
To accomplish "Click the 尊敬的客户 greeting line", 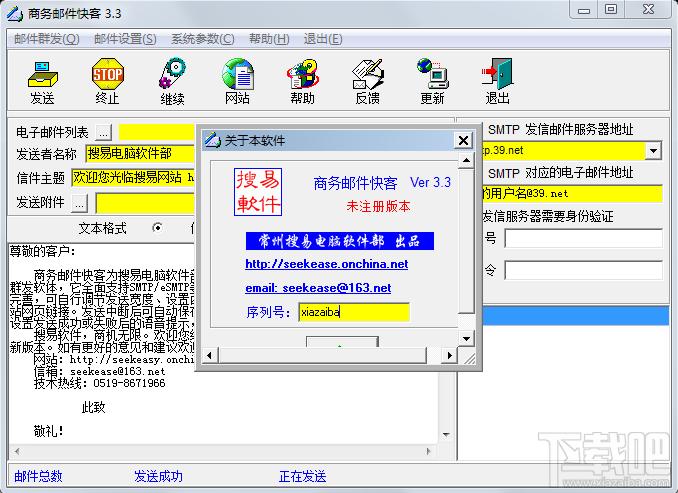I will (42, 251).
